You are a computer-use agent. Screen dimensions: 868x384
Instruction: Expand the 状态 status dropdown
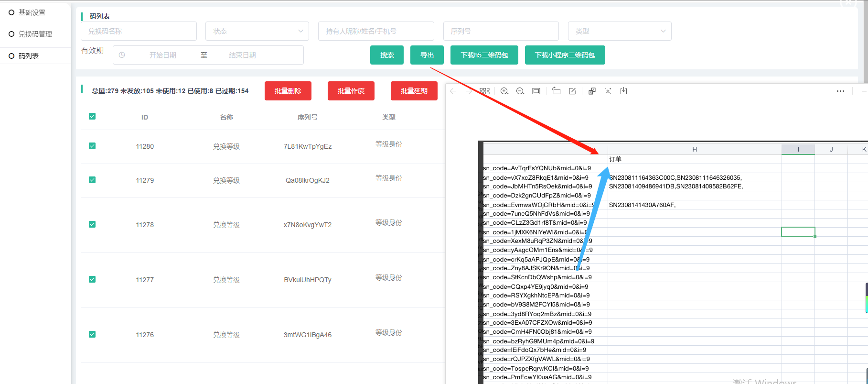(x=257, y=31)
